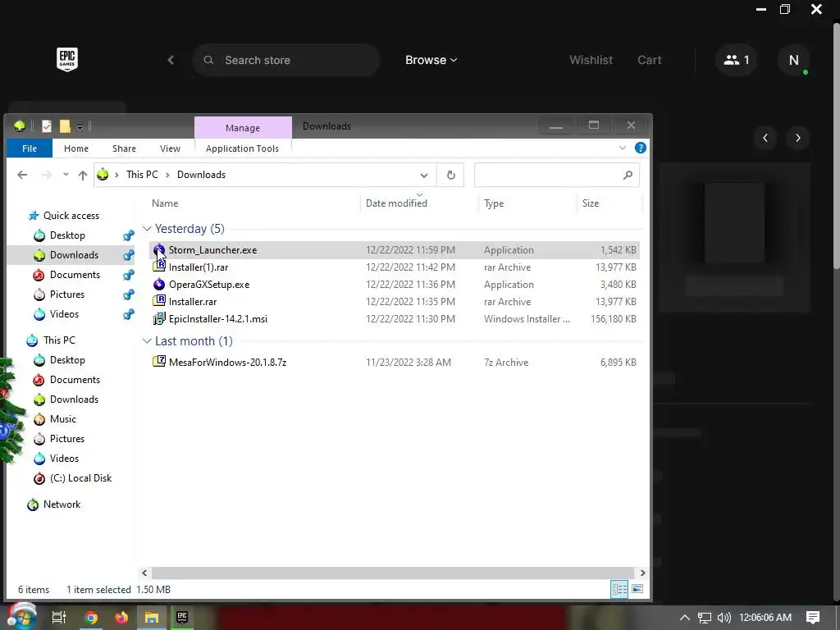Click Downloads in address breadcrumb
The height and width of the screenshot is (630, 840).
pyautogui.click(x=202, y=175)
